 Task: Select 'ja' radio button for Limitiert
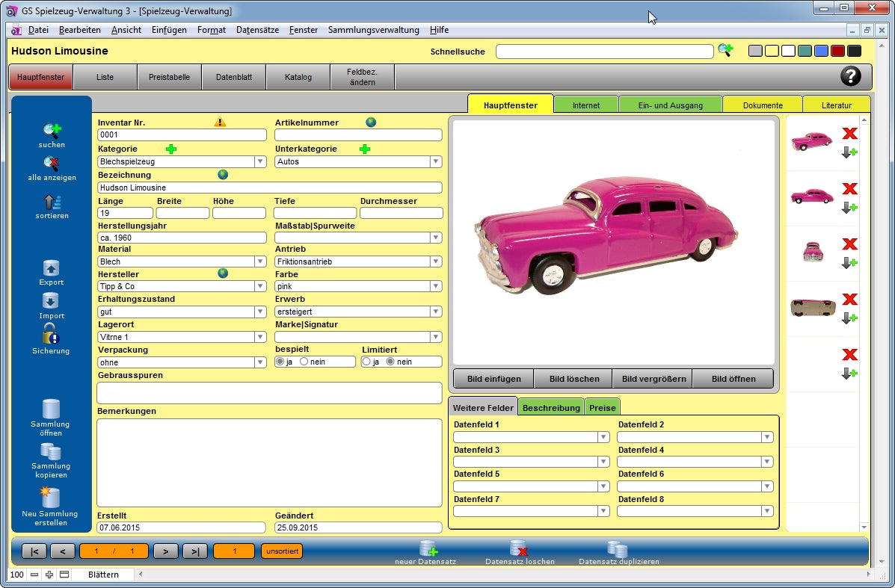pos(366,362)
